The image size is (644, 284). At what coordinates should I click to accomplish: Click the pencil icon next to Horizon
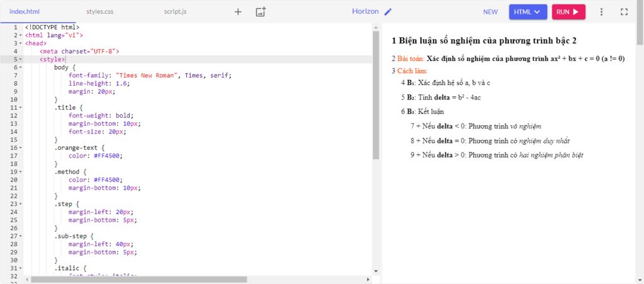[x=388, y=11]
